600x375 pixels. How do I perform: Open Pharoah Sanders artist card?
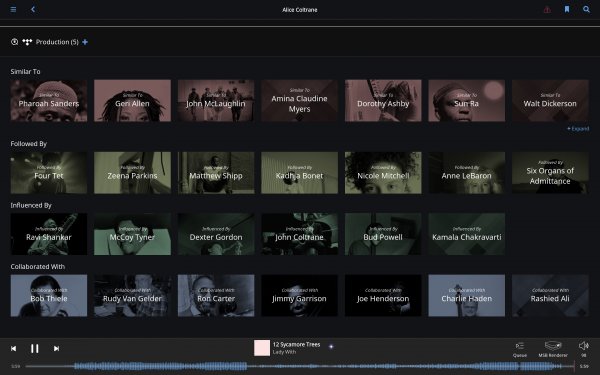(x=49, y=101)
